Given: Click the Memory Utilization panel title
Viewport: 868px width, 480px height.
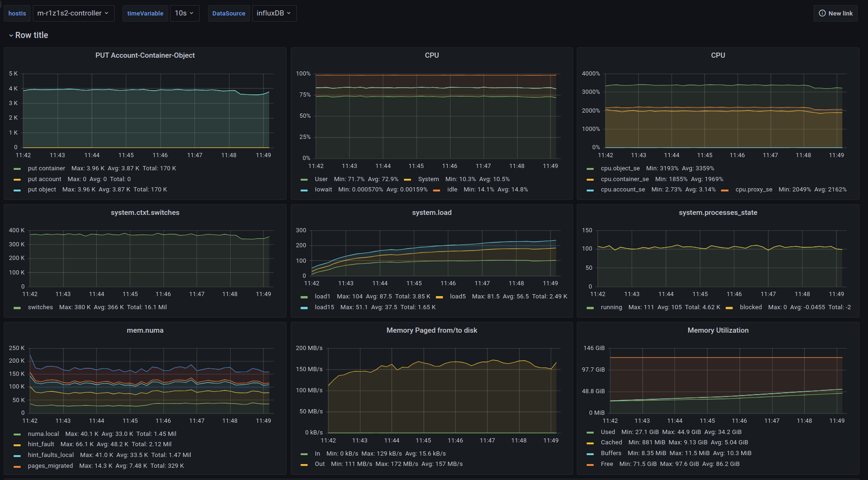Looking at the screenshot, I should pos(718,330).
